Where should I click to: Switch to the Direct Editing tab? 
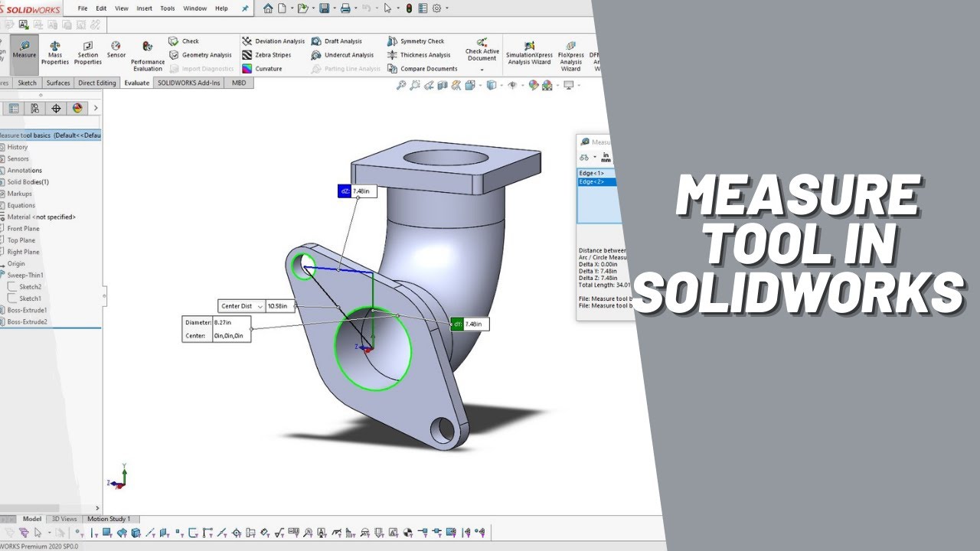pyautogui.click(x=97, y=83)
